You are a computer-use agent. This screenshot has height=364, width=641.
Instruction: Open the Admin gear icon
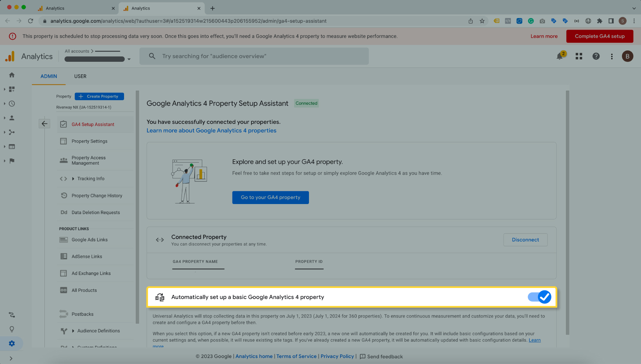coord(12,344)
